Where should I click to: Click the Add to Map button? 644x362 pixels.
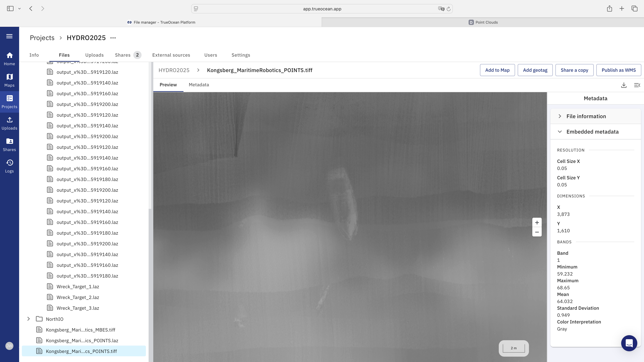coord(497,70)
